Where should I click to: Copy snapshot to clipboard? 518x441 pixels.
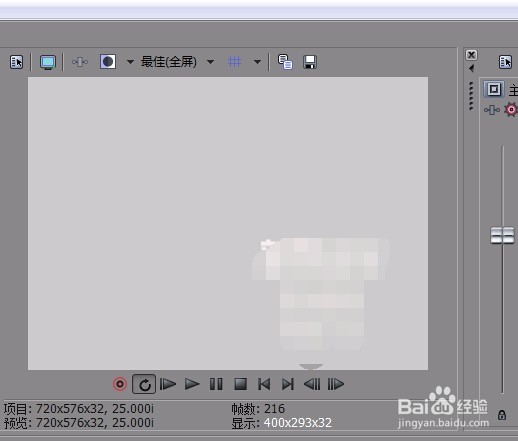(x=285, y=62)
